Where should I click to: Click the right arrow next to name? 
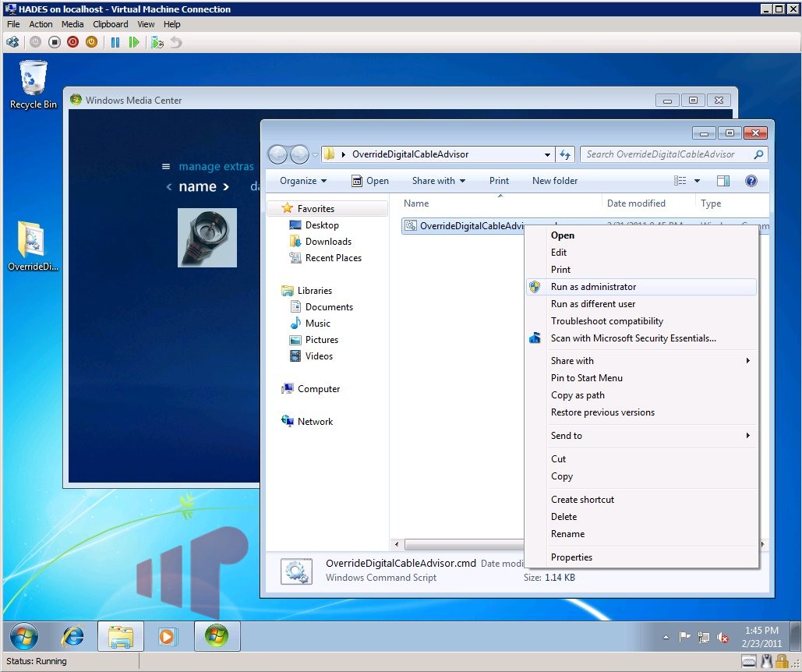(225, 187)
